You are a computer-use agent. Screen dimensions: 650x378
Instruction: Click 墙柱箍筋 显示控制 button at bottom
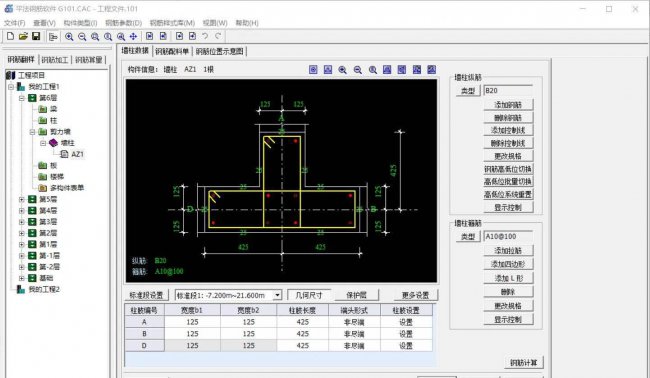[x=508, y=320]
